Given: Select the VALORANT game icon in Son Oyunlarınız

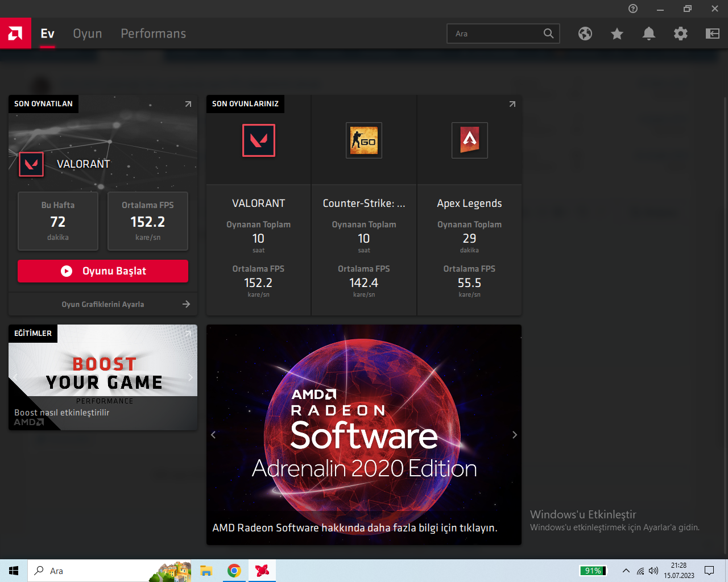Looking at the screenshot, I should [x=259, y=140].
